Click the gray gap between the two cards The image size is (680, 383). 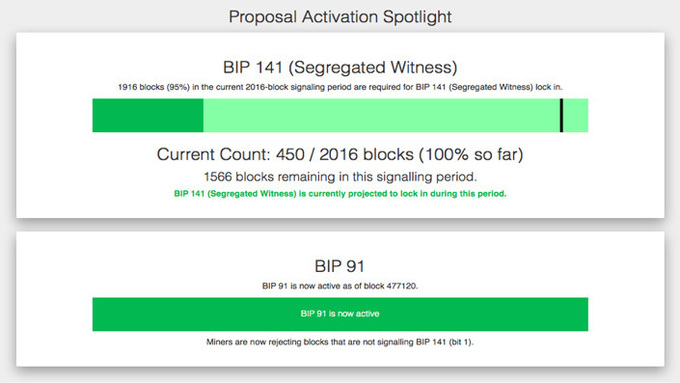click(340, 225)
